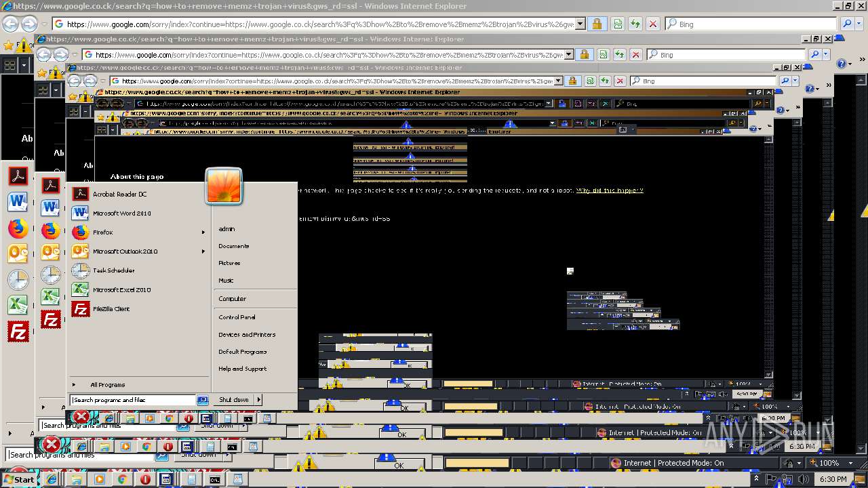This screenshot has width=868, height=488.
Task: Go forward in the outermost Internet Explorer window
Action: point(29,24)
